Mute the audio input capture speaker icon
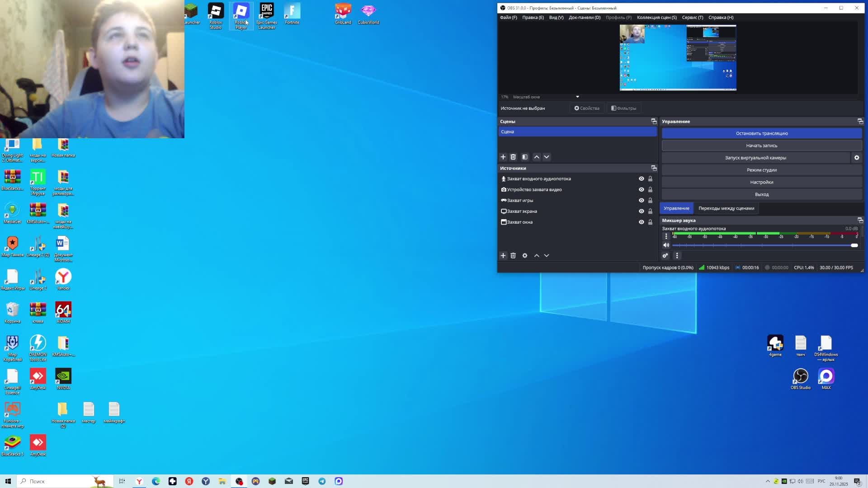 pyautogui.click(x=666, y=245)
